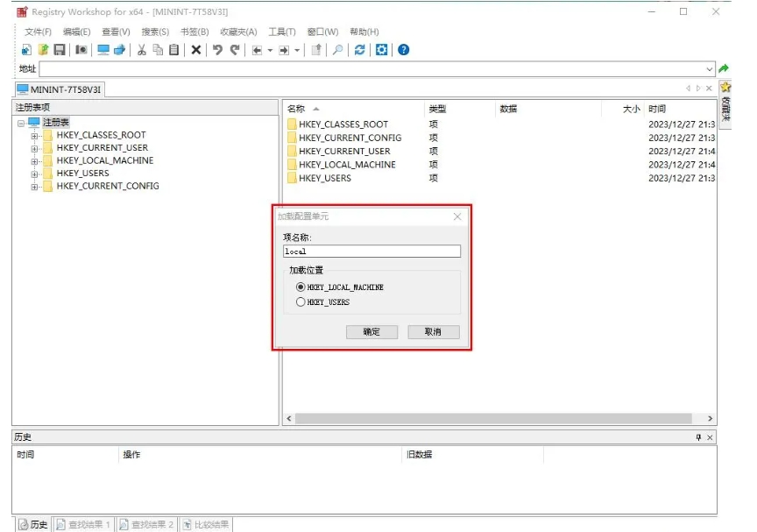
Task: Click the Save floppy disk toolbar icon
Action: [x=60, y=50]
